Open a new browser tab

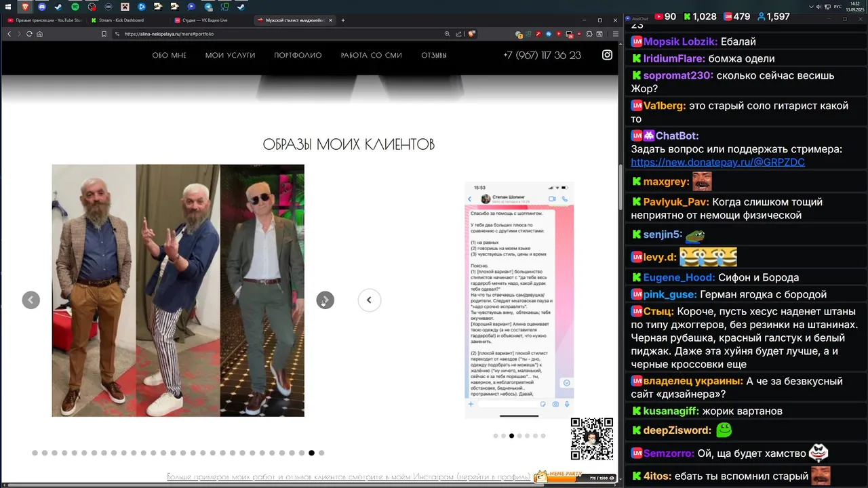[343, 20]
